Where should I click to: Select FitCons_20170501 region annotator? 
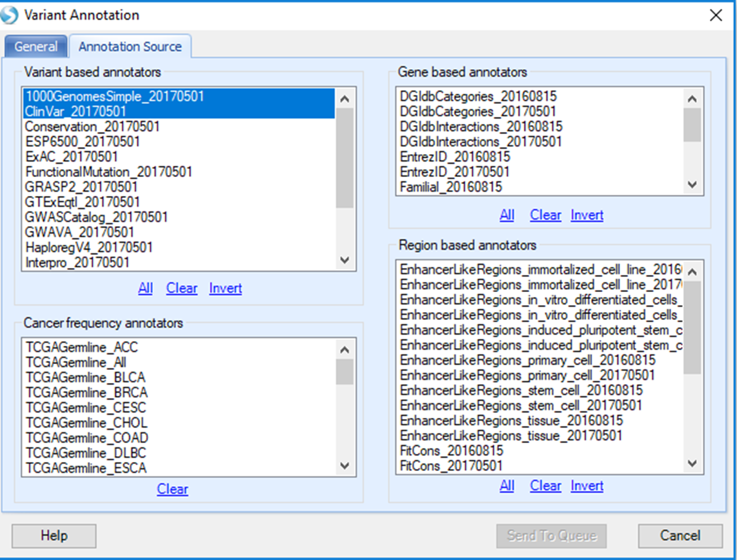540,466
